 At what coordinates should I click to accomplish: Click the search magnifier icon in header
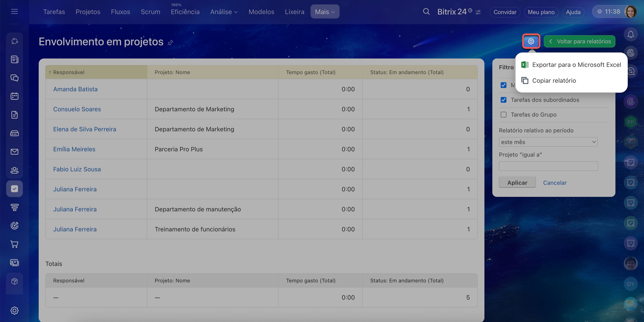(x=426, y=11)
